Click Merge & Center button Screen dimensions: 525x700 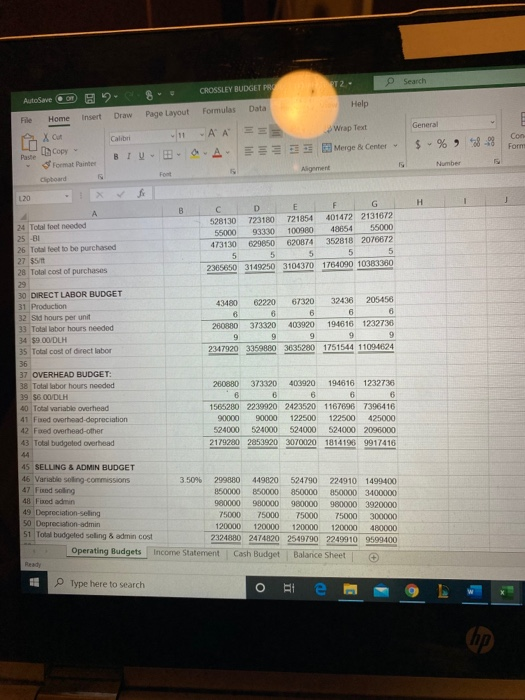pos(354,147)
